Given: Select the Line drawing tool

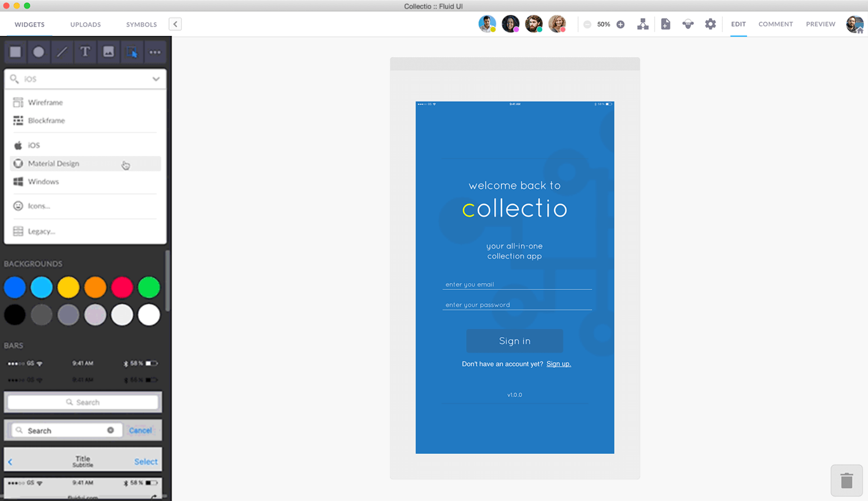Looking at the screenshot, I should tap(62, 52).
